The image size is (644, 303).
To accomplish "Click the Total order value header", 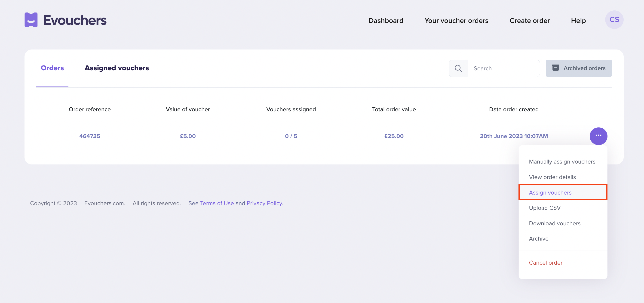I will pos(394,109).
